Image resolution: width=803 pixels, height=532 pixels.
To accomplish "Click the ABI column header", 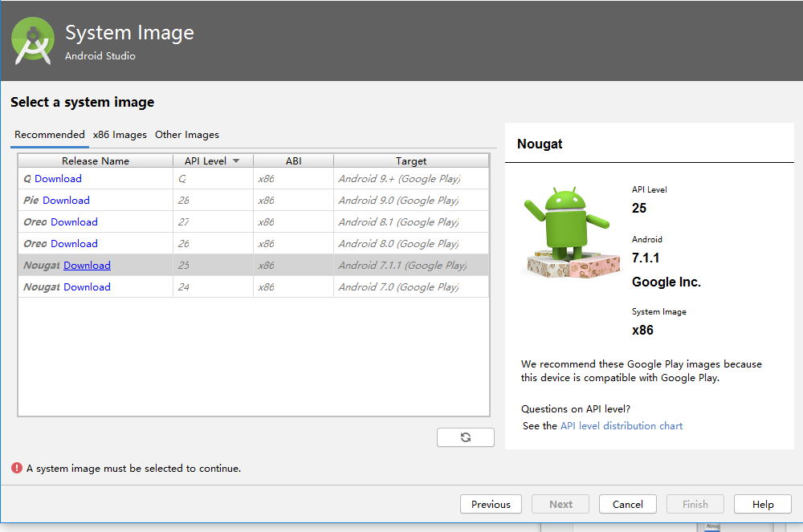I will 293,160.
